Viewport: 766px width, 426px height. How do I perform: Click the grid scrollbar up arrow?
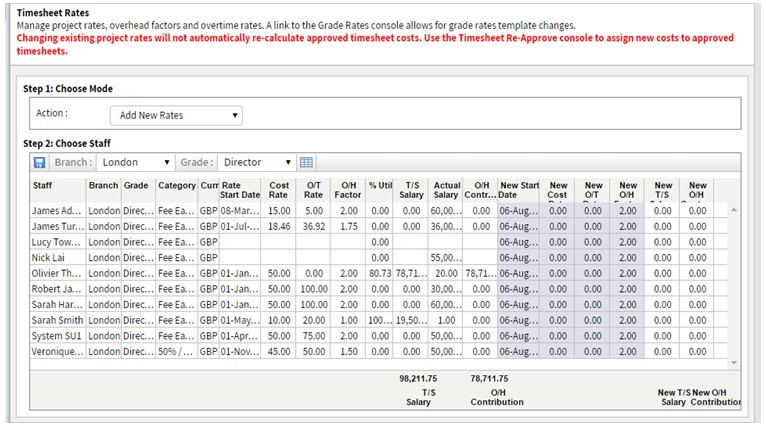click(x=734, y=210)
